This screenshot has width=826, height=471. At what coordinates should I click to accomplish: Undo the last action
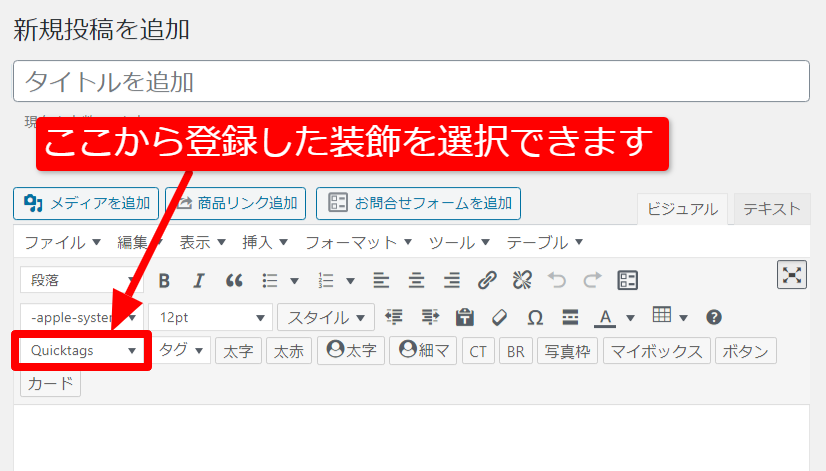(x=557, y=280)
